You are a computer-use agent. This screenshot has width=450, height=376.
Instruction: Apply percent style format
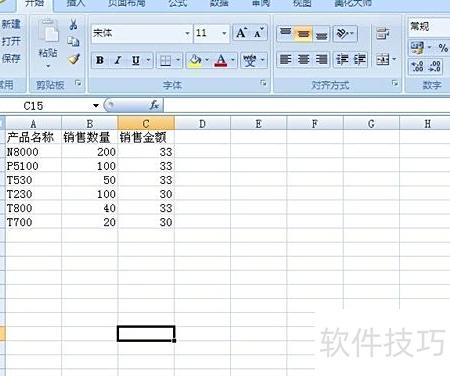click(443, 48)
